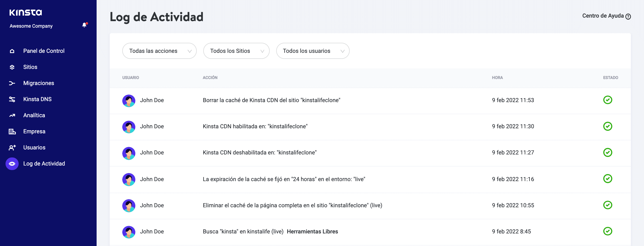Image resolution: width=644 pixels, height=246 pixels.
Task: Open Kinsta DNS from its sidebar icon
Action: (x=12, y=99)
